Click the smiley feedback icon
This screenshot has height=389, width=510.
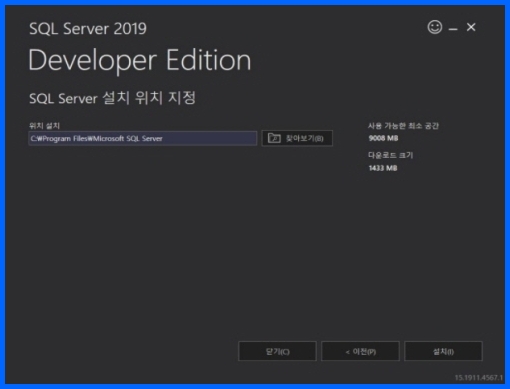[x=435, y=27]
